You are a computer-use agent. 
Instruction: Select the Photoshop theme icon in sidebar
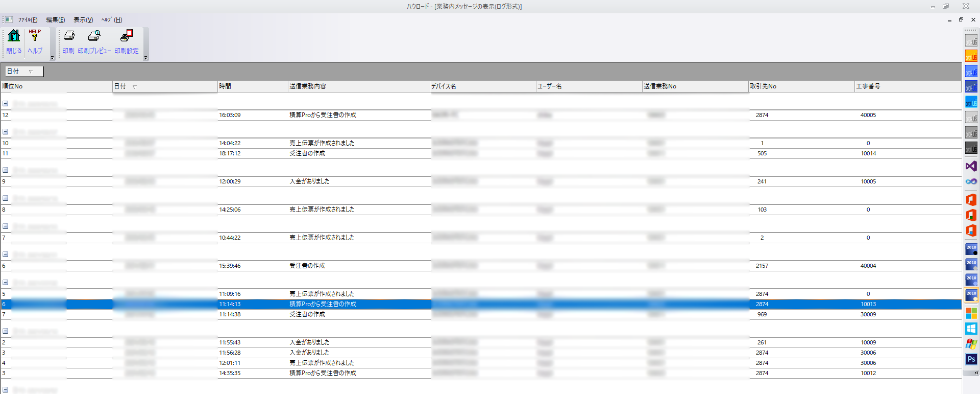tap(971, 359)
